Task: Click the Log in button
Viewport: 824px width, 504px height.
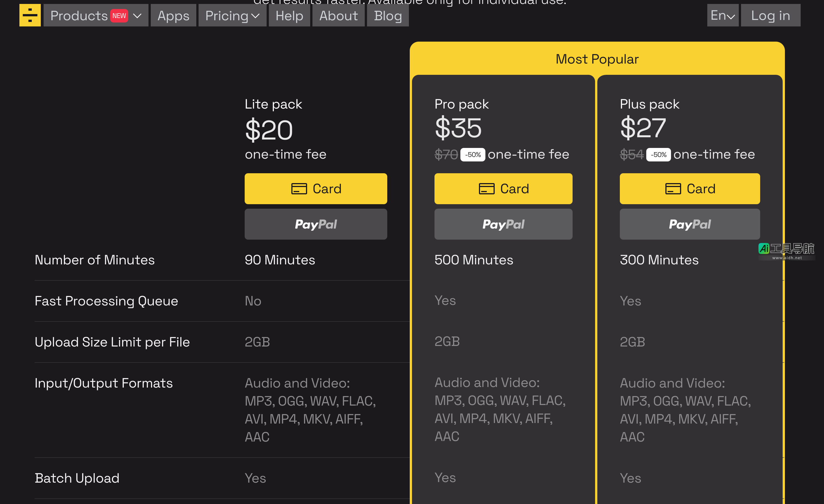Action: [770, 15]
